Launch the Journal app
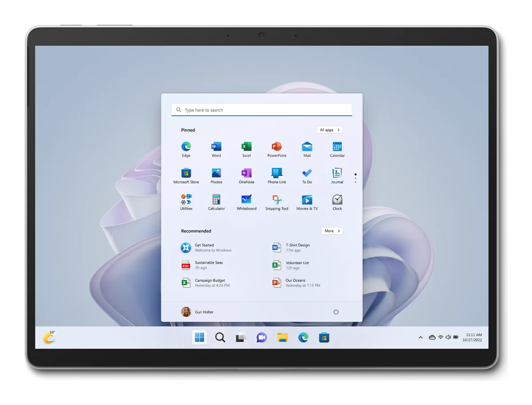 (337, 176)
